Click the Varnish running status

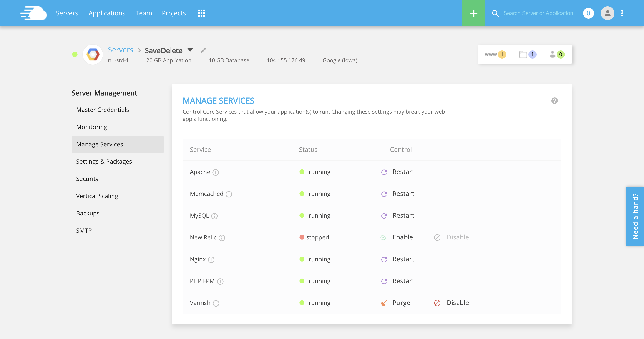[x=315, y=303]
